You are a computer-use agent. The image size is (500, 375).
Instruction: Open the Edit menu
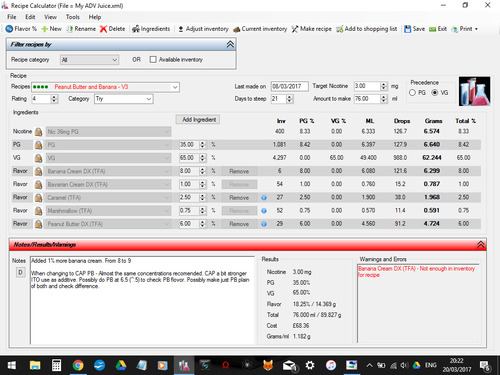(30, 17)
